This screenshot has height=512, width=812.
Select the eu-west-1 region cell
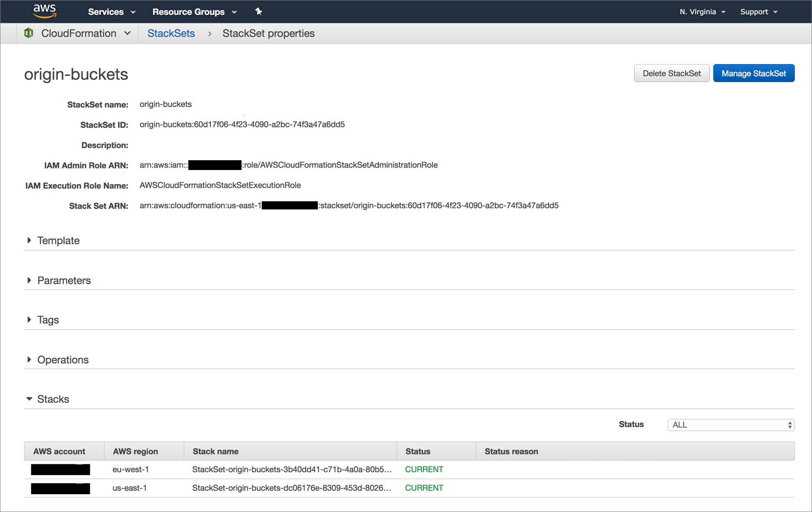[x=131, y=469]
